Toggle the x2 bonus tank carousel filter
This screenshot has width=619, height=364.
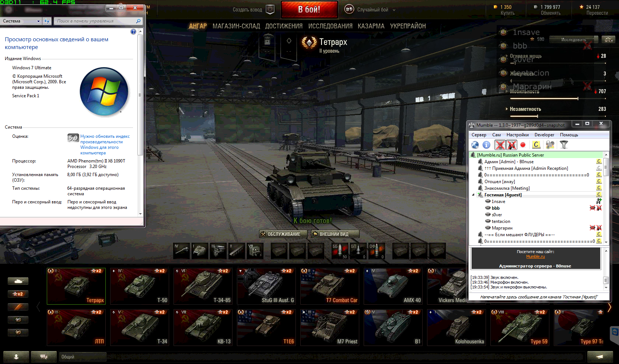[x=18, y=294]
